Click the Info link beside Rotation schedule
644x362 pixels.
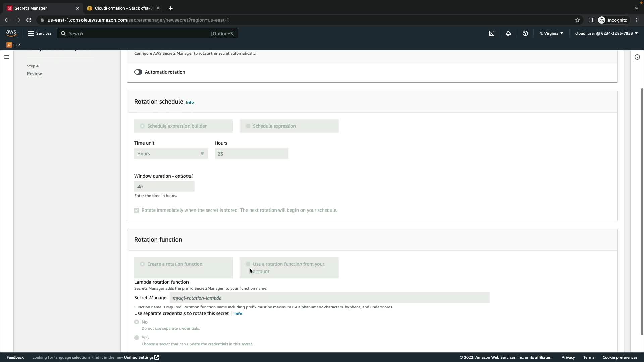pyautogui.click(x=190, y=102)
